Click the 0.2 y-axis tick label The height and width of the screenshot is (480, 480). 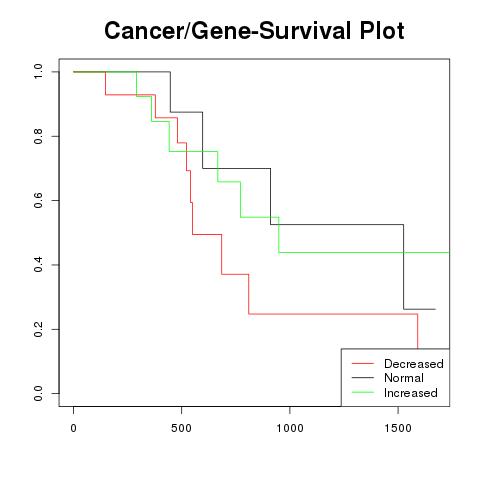coord(38,329)
